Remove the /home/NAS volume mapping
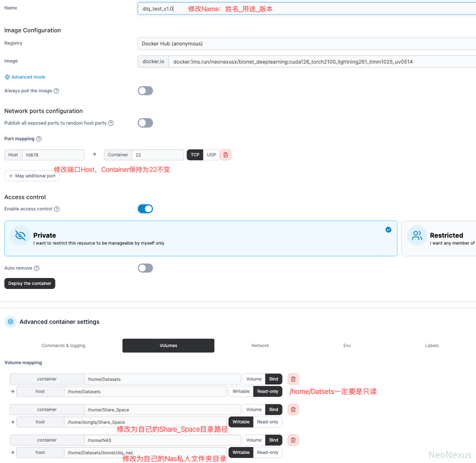The height and width of the screenshot is (463, 476). (x=293, y=440)
